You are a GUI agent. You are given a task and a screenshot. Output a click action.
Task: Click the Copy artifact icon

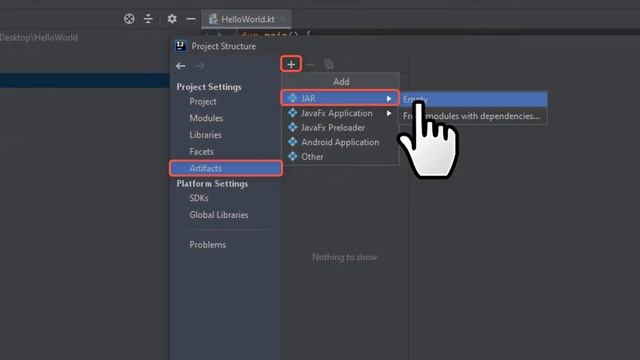pyautogui.click(x=329, y=64)
